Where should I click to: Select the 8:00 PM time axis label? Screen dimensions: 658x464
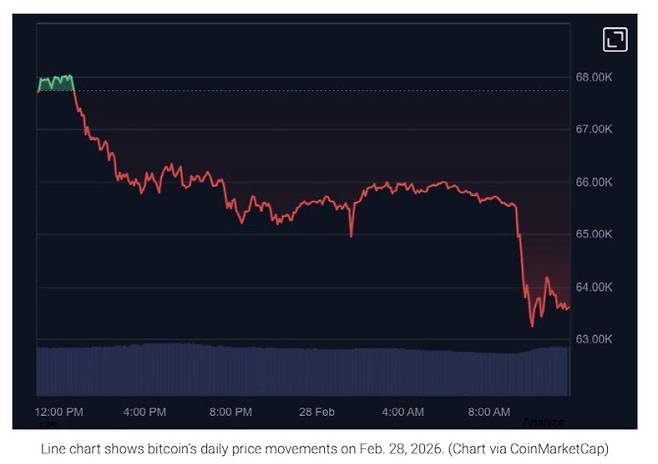point(231,411)
